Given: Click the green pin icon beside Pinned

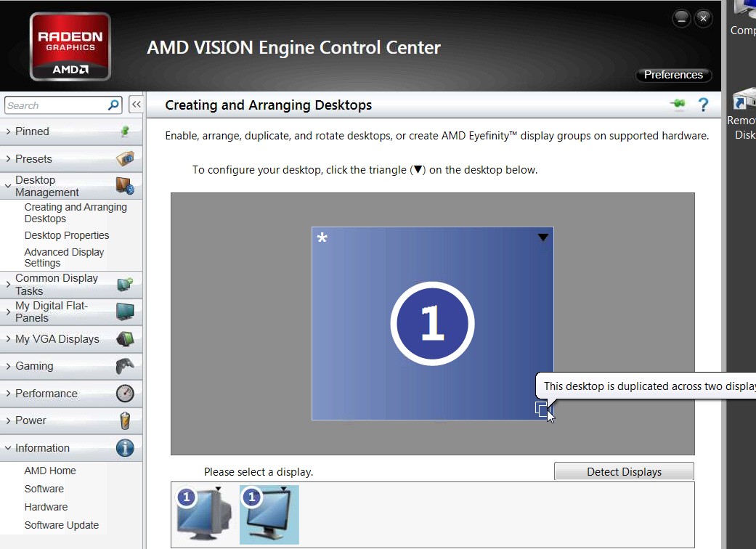Looking at the screenshot, I should pyautogui.click(x=125, y=131).
